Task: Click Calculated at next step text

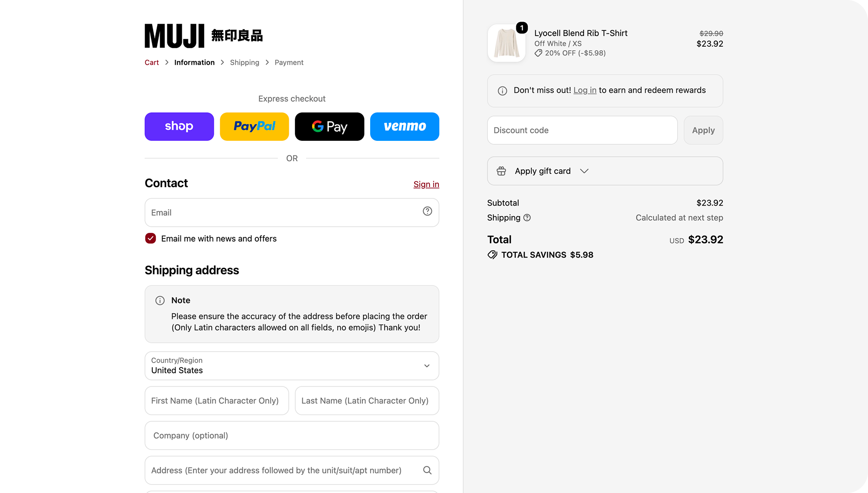Action: pyautogui.click(x=679, y=218)
